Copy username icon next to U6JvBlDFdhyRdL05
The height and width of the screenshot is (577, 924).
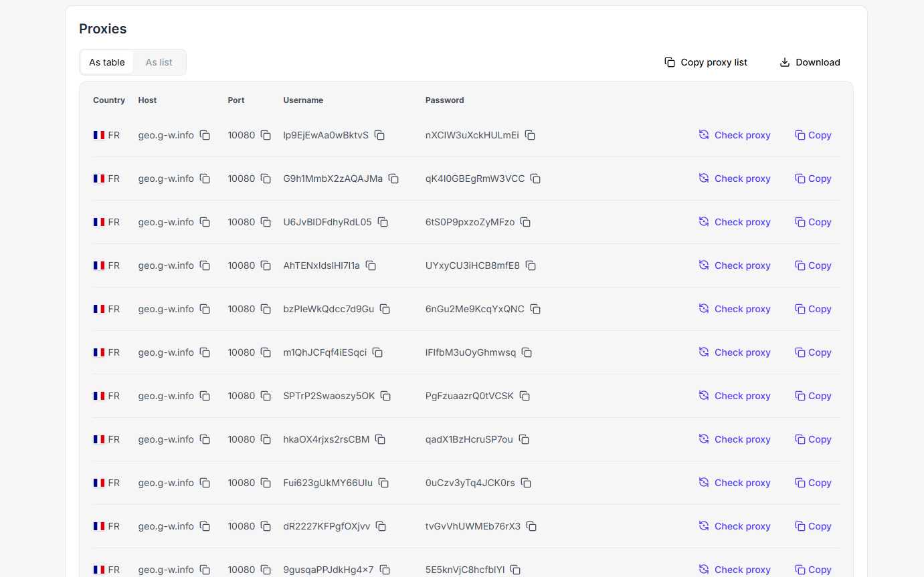click(383, 222)
